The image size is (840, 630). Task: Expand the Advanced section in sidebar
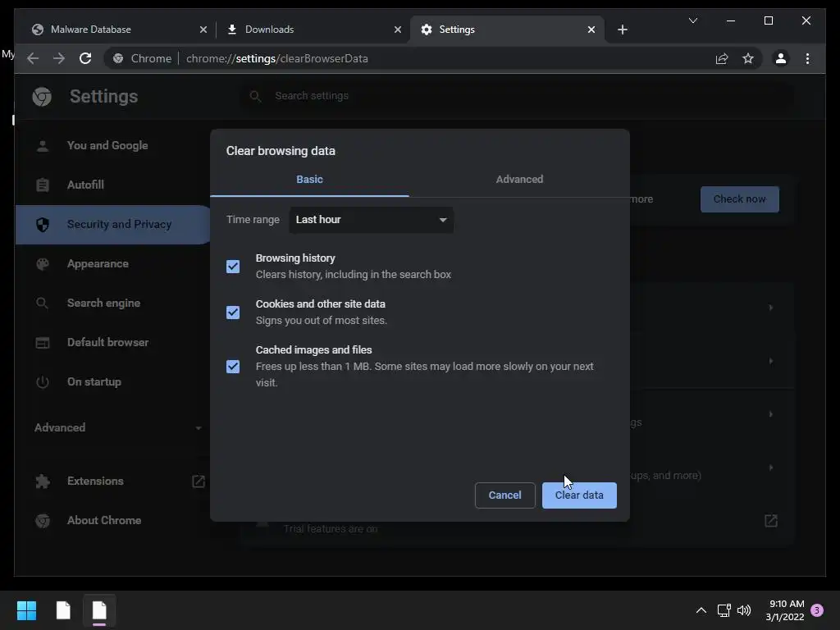pyautogui.click(x=118, y=427)
